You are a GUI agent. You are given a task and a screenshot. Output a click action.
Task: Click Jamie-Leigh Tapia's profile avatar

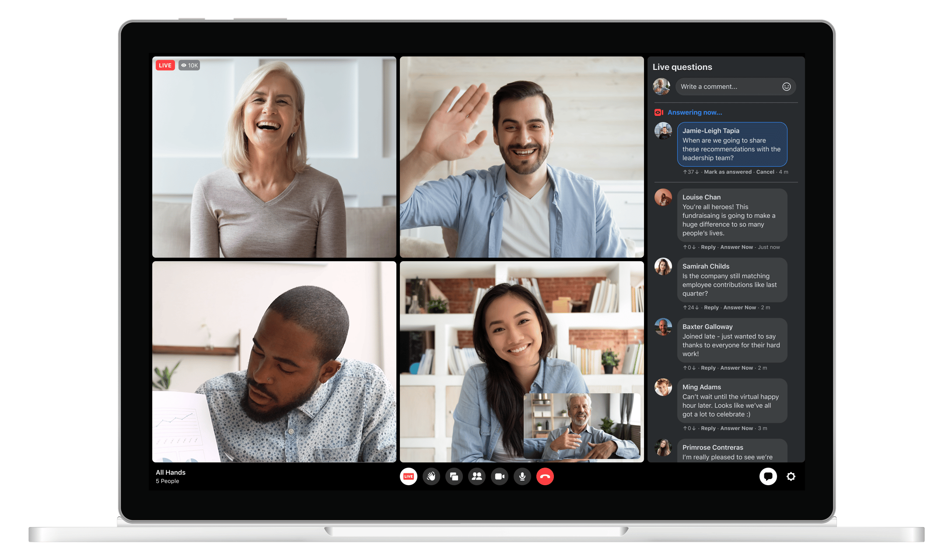[x=663, y=131]
